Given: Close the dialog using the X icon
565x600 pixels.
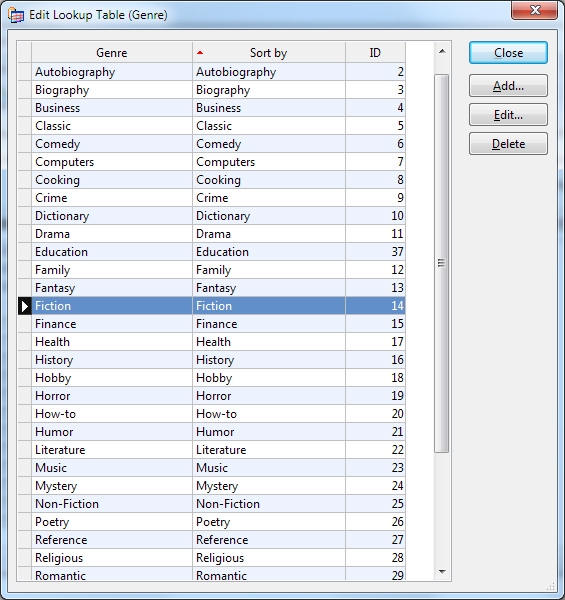Looking at the screenshot, I should point(534,10).
